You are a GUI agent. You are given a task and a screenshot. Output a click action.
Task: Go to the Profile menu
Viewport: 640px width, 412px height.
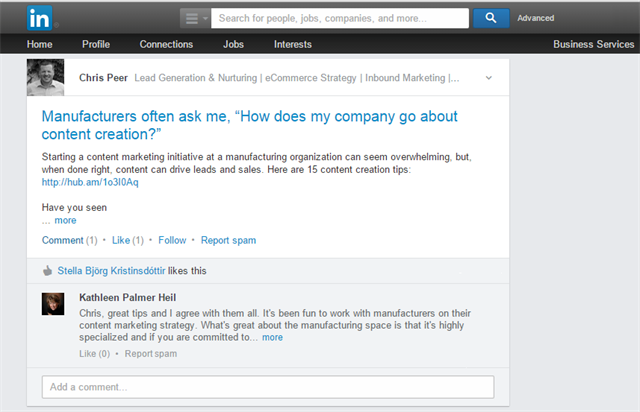coord(96,44)
